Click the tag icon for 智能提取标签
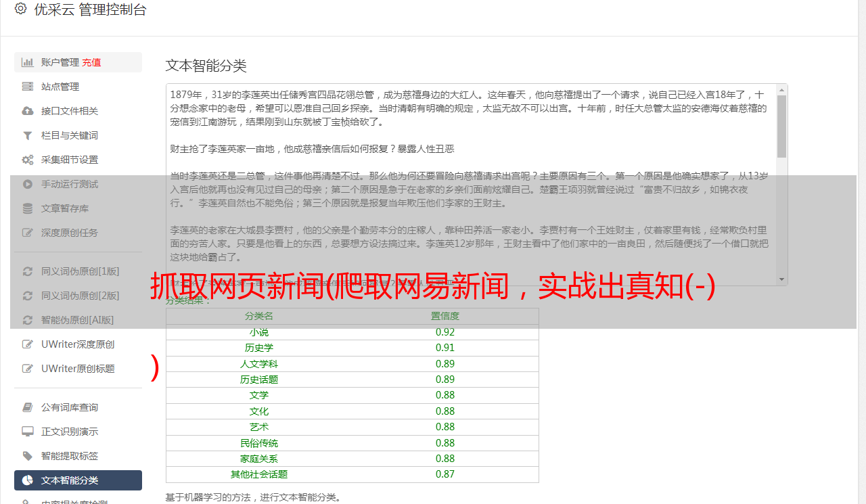Viewport: 866px width, 504px height. coord(28,456)
